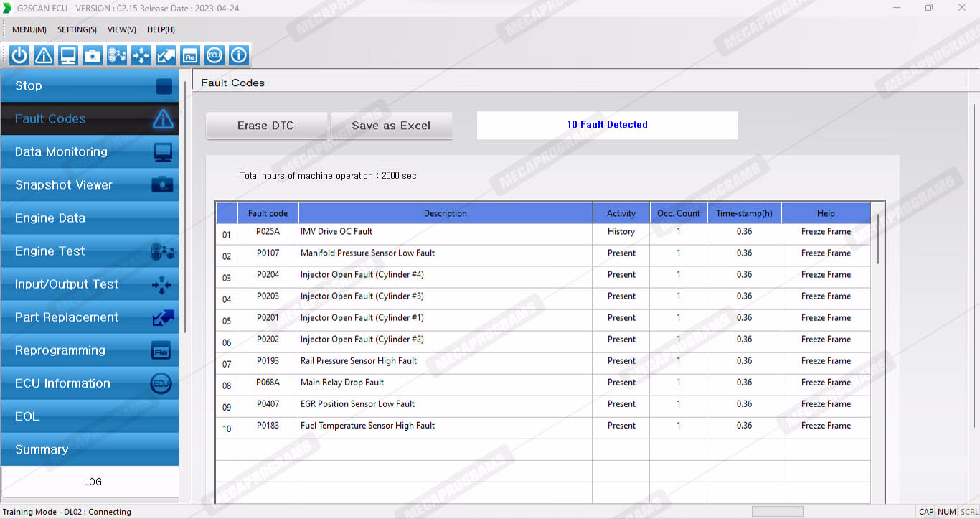Viewport: 980px width, 519px height.
Task: Select the engine test gears toolbar icon
Action: coord(117,55)
